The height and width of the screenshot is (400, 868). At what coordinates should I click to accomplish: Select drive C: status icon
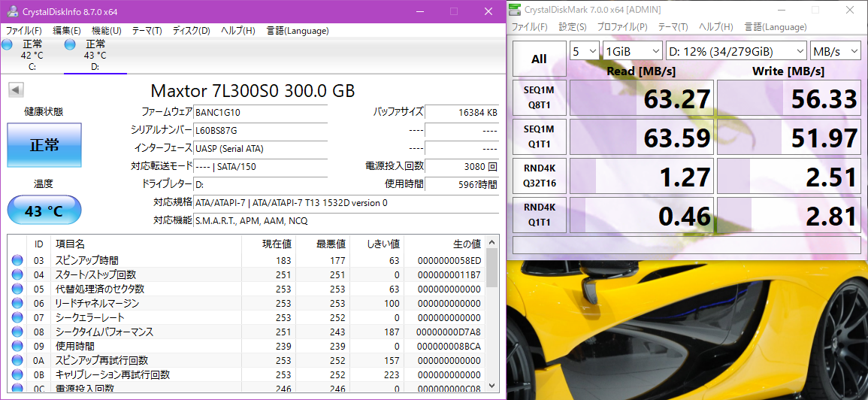pyautogui.click(x=8, y=45)
